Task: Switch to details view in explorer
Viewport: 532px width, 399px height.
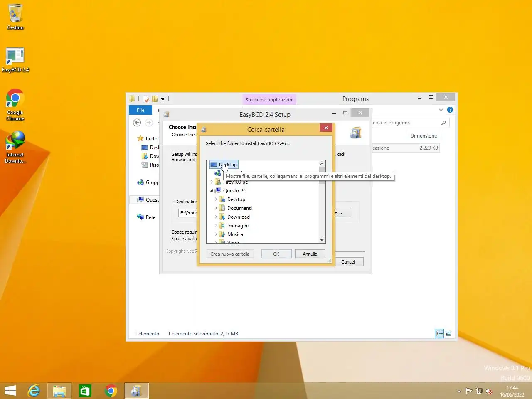Action: 439,334
